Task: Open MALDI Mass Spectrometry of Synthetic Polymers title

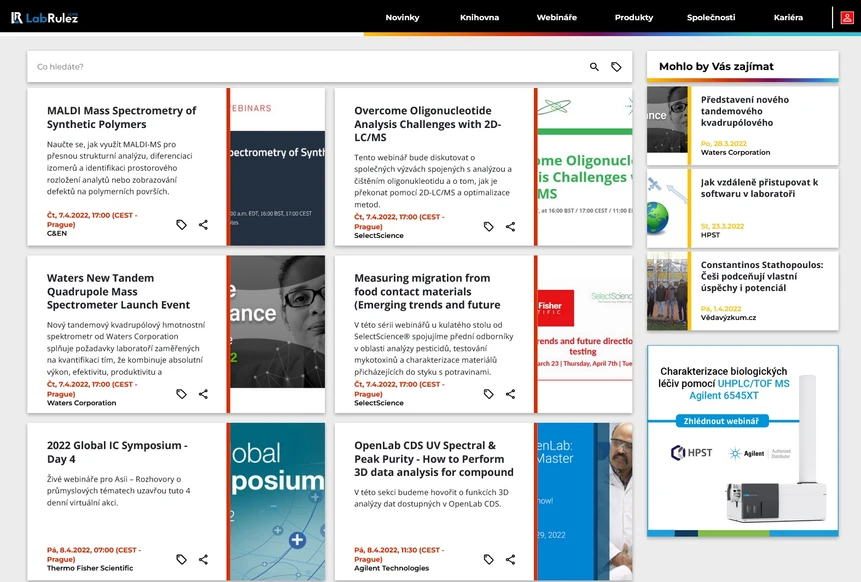Action: 121,117
